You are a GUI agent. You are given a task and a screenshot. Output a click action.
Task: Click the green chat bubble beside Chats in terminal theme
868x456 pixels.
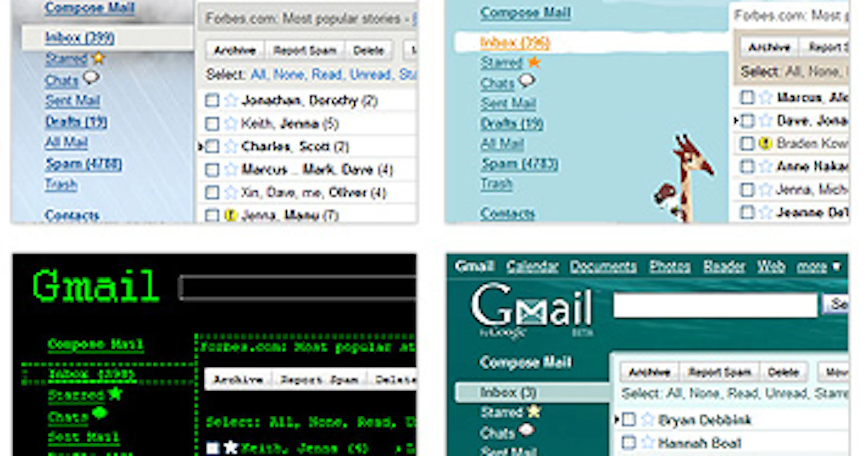pyautogui.click(x=100, y=413)
